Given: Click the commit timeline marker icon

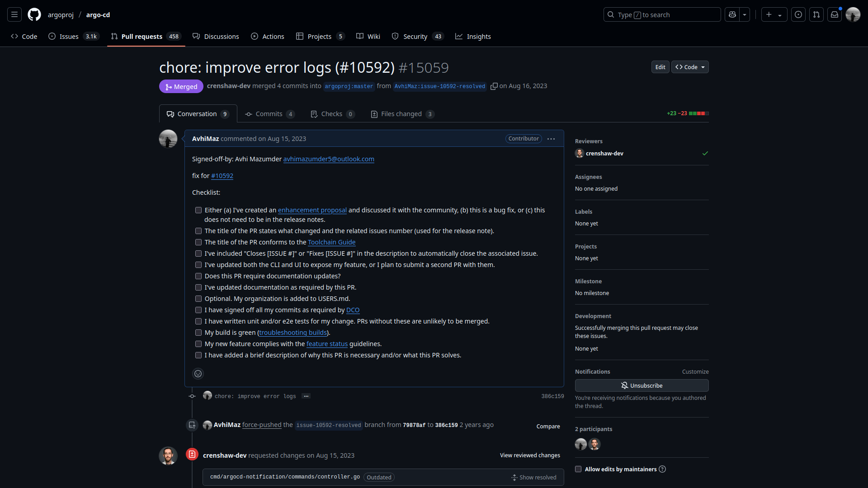Looking at the screenshot, I should (192, 396).
